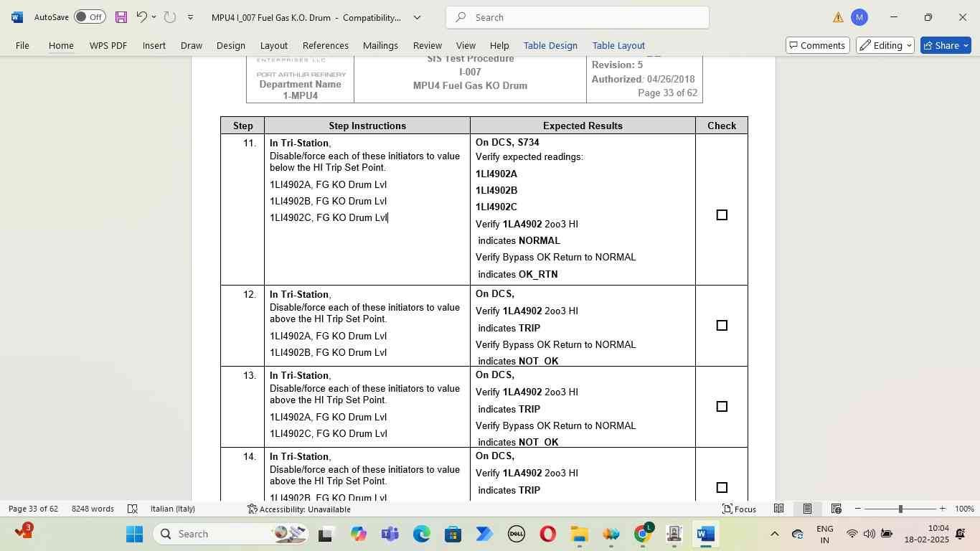The height and width of the screenshot is (551, 980).
Task: Switch to Table Design tab
Action: 550,45
